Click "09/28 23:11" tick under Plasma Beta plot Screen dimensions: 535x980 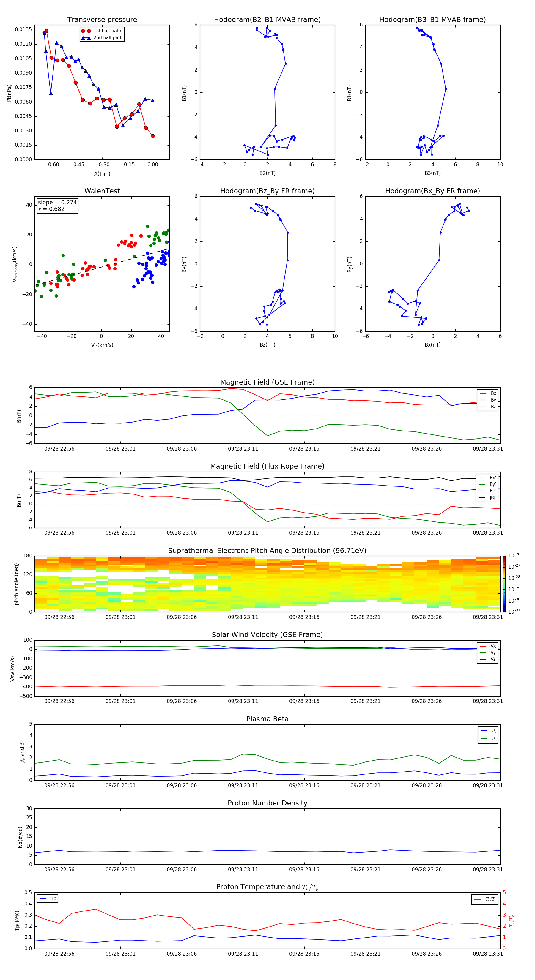pyautogui.click(x=243, y=785)
